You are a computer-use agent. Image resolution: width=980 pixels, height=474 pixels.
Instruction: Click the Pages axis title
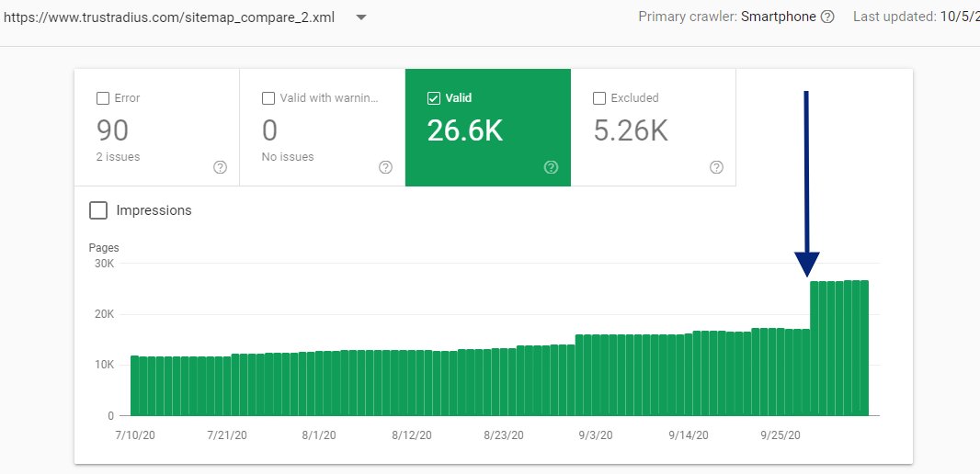pos(104,248)
